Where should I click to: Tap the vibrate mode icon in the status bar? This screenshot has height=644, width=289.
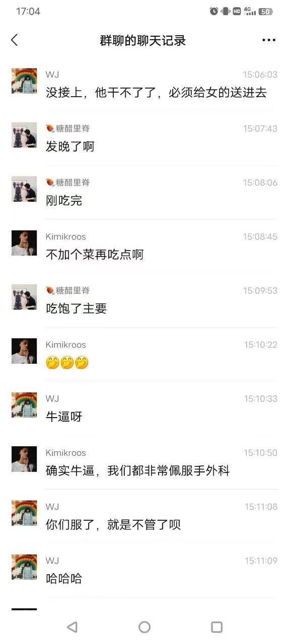tap(226, 11)
